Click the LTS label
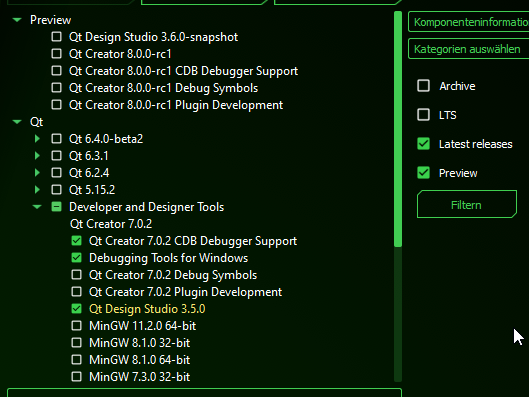529x397 pixels. click(448, 115)
